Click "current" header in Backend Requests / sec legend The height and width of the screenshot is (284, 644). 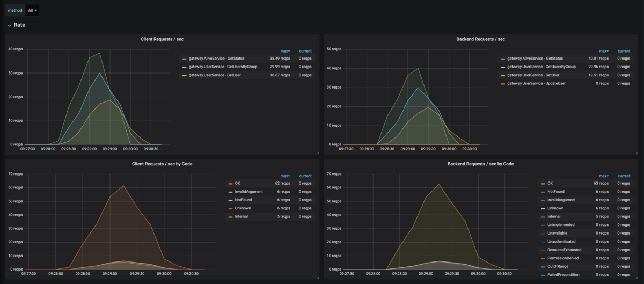tap(624, 51)
